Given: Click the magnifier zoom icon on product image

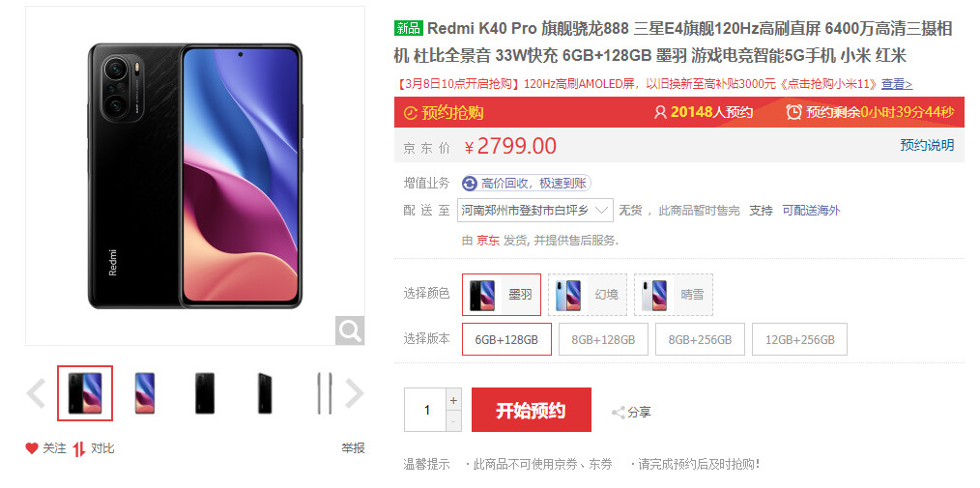Looking at the screenshot, I should click(x=349, y=330).
